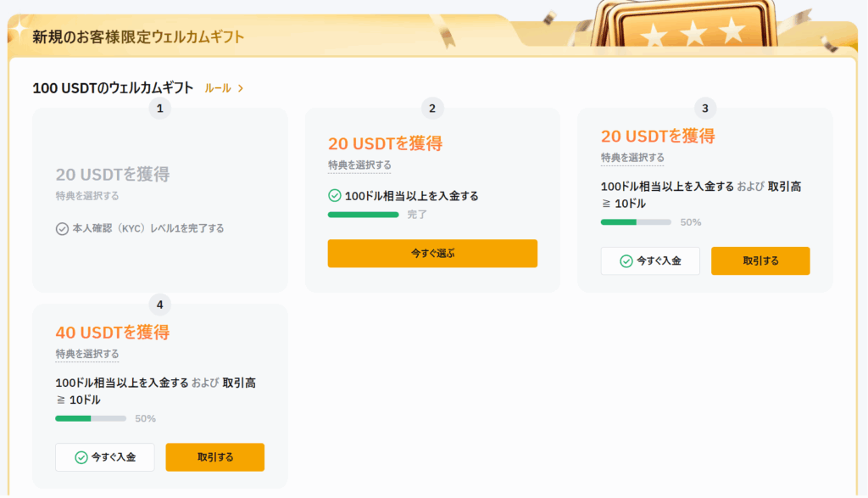Click check icon inside card 3 今すぐ入金 button
The image size is (868, 498).
[626, 261]
